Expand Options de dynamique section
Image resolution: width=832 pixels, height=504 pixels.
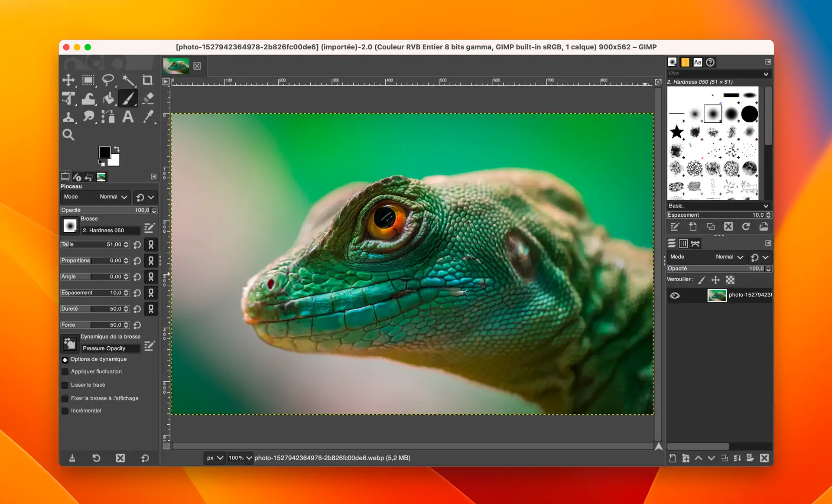[x=65, y=360]
